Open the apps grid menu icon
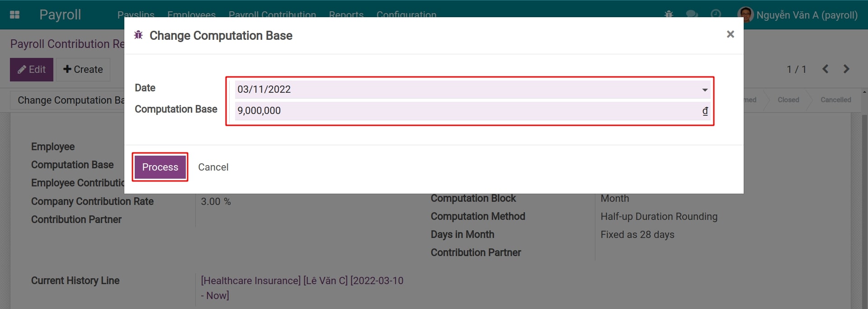Screen dimensions: 868x309 pos(14,14)
